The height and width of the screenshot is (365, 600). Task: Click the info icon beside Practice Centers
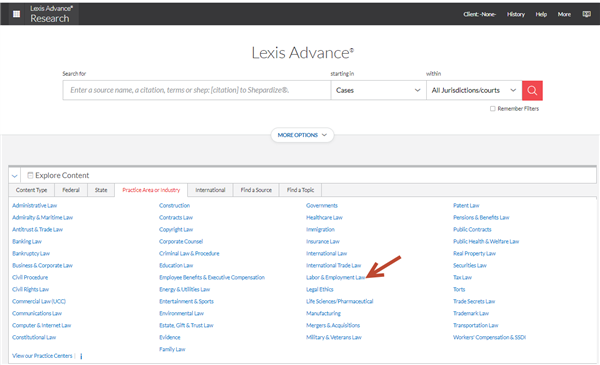[x=81, y=356]
